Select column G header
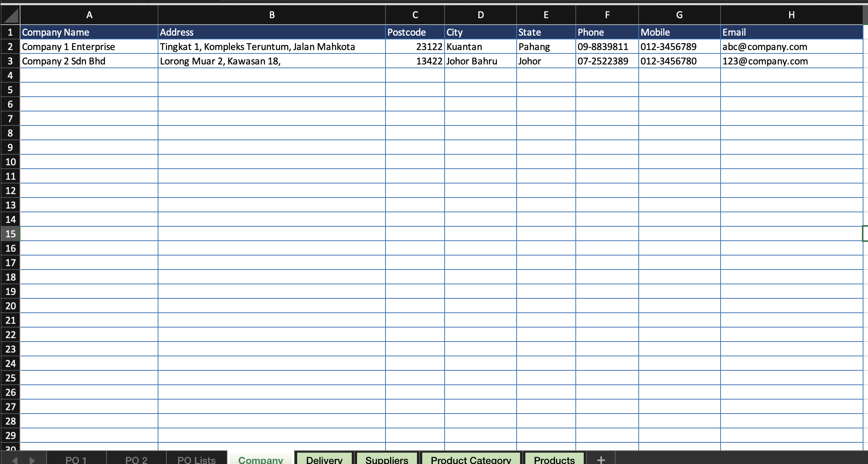 (680, 15)
